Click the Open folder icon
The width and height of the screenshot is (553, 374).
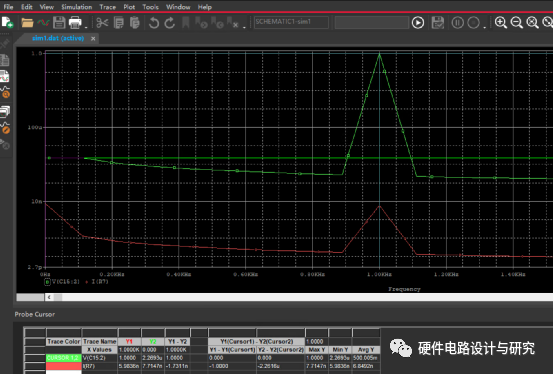pos(27,23)
